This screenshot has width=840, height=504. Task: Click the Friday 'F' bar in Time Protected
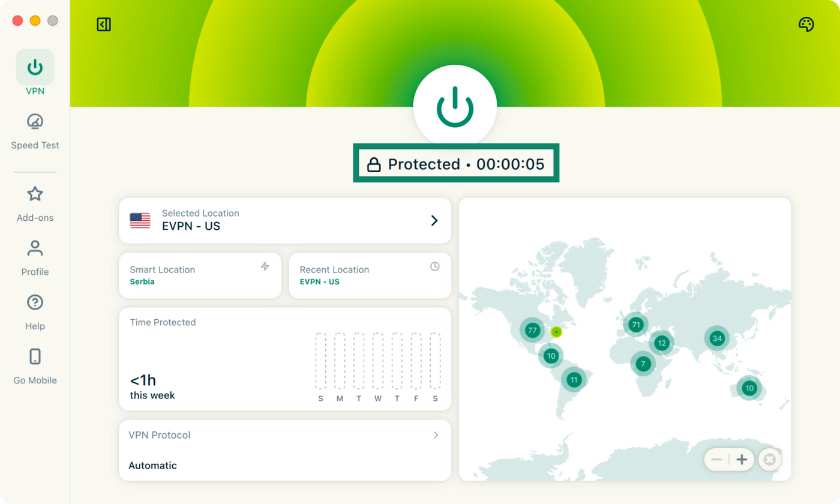[416, 361]
